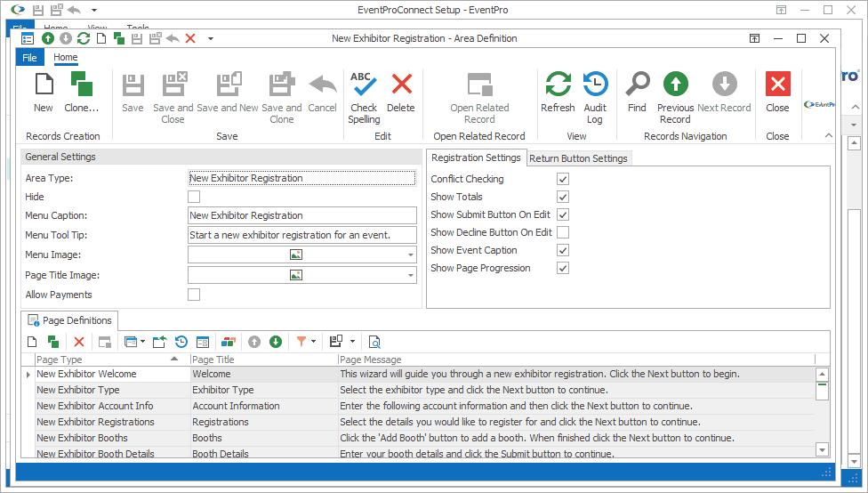Enable Show Decline Button On Edit
The image size is (868, 493).
(x=563, y=232)
